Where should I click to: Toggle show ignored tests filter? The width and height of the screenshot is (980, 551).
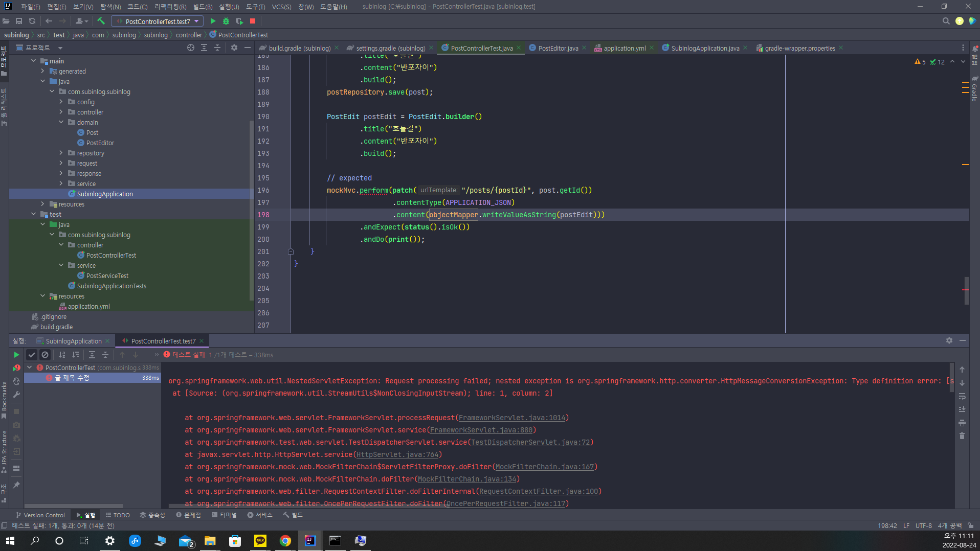(45, 354)
